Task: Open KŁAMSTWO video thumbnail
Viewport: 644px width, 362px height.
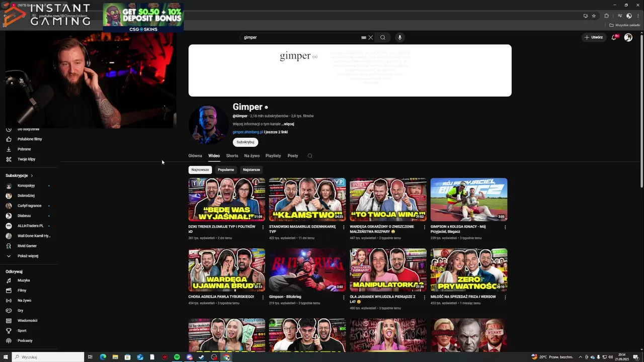Action: click(307, 200)
